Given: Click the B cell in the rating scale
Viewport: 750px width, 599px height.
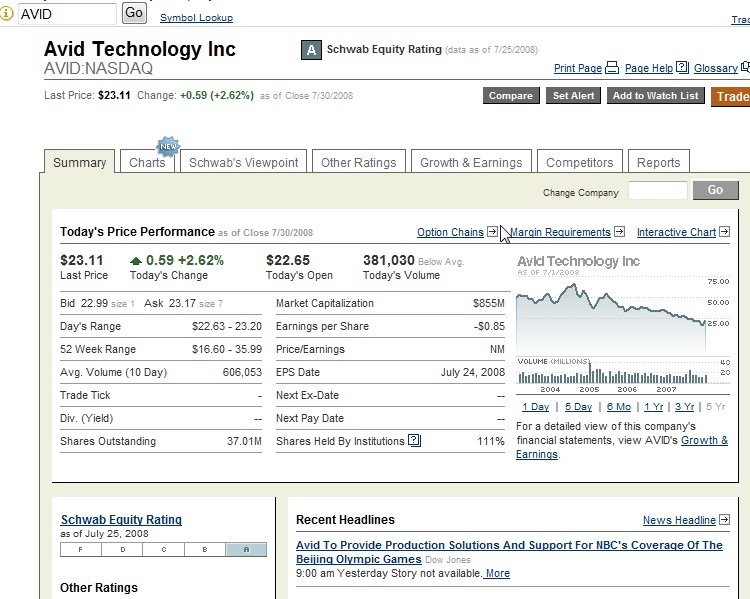Looking at the screenshot, I should (205, 550).
